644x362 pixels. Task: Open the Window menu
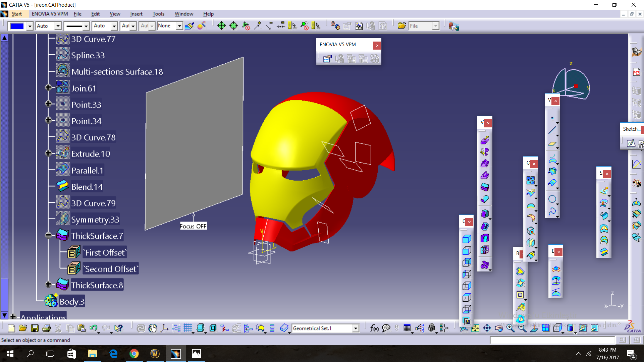click(x=184, y=14)
